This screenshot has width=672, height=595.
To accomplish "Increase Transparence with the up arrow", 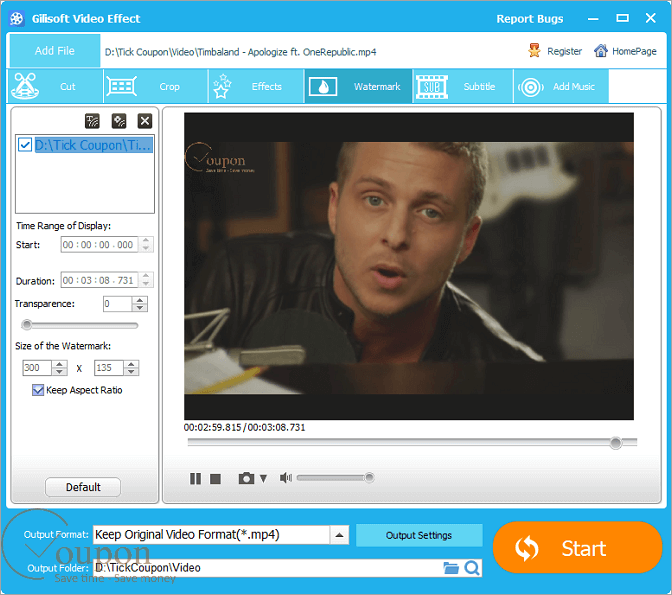I will coord(140,300).
